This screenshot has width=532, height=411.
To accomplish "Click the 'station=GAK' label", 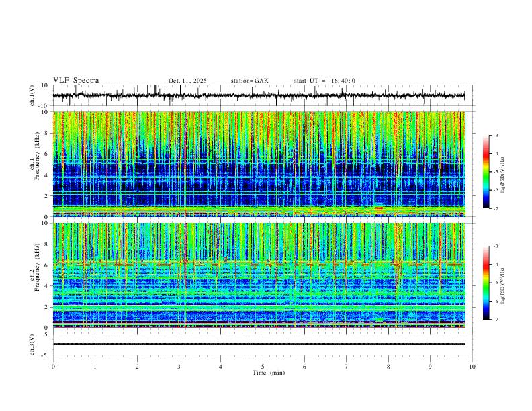I will (249, 81).
